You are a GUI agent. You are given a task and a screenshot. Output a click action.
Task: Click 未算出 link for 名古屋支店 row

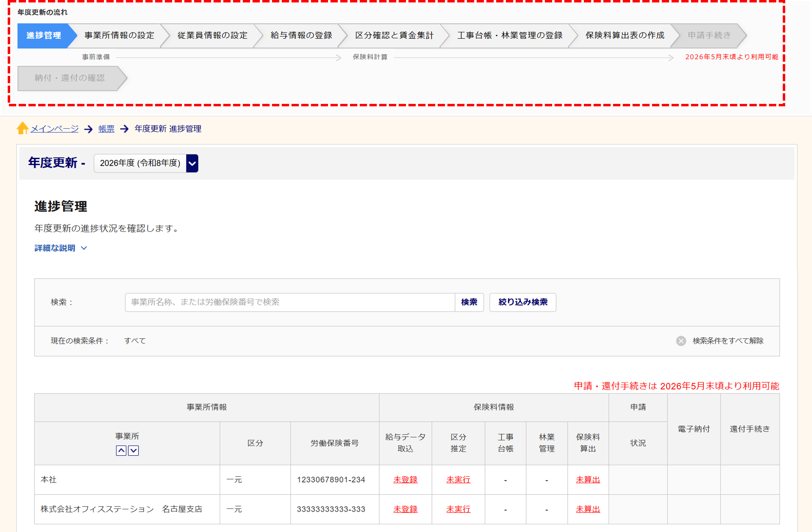pyautogui.click(x=587, y=509)
